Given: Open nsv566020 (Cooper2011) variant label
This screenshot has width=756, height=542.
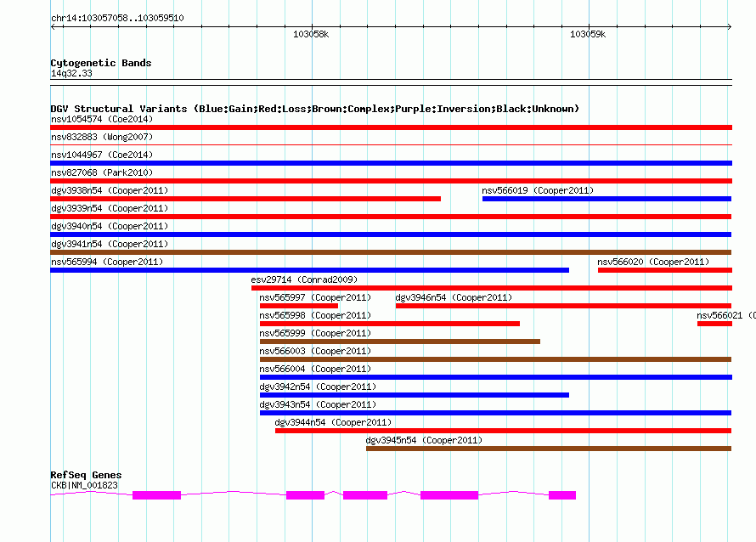Looking at the screenshot, I should coord(653,262).
